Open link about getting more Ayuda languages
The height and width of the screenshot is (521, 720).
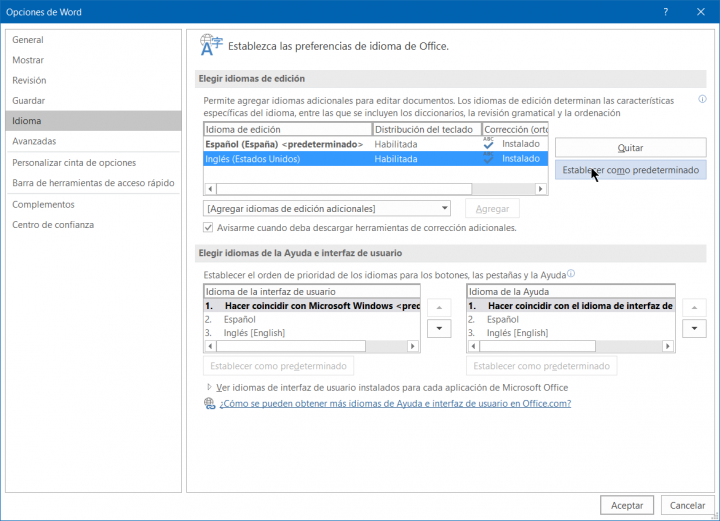pyautogui.click(x=395, y=403)
